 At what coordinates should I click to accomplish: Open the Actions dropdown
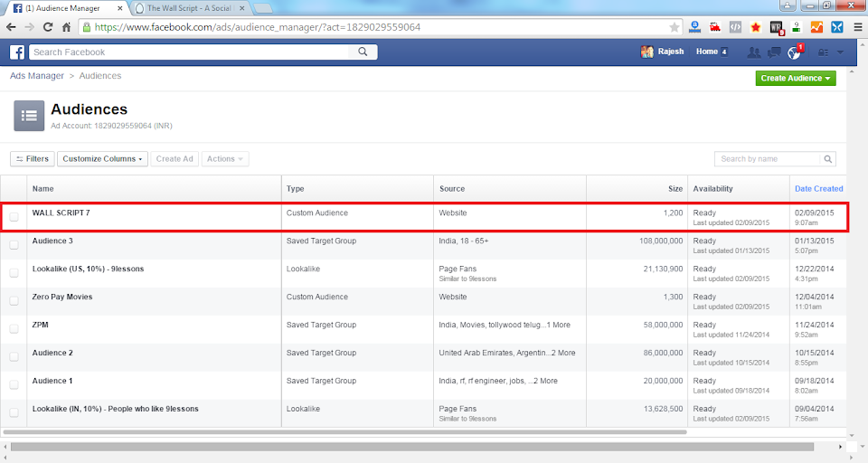225,159
